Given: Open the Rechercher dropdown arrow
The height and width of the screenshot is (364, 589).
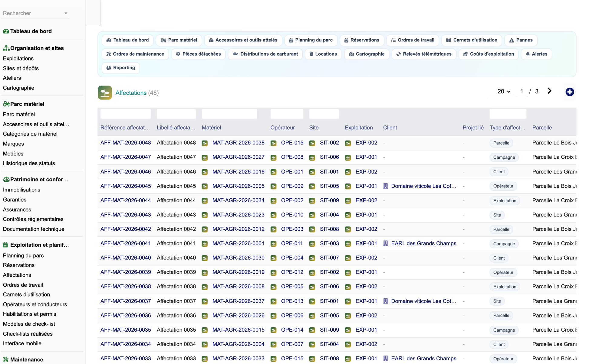Looking at the screenshot, I should pyautogui.click(x=66, y=13).
